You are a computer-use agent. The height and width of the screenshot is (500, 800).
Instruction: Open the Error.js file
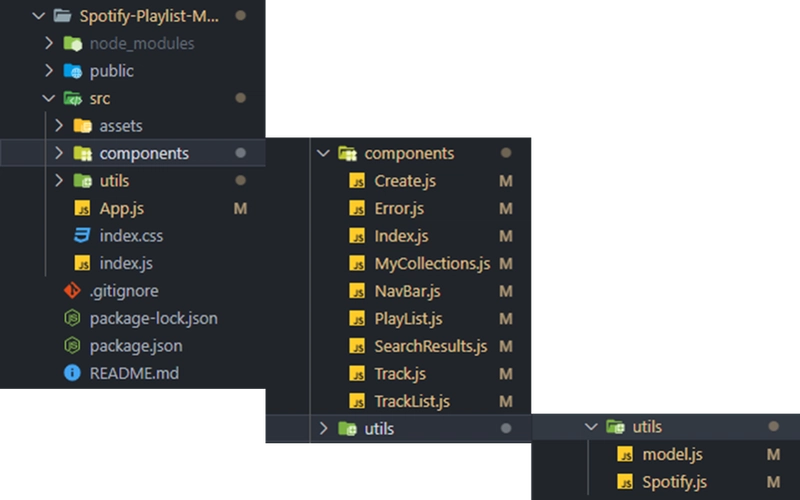[399, 208]
